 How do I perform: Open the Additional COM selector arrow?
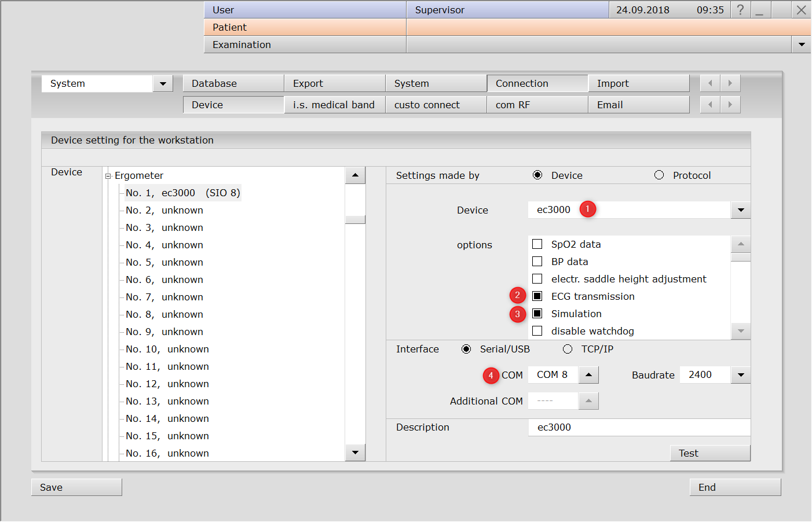pos(588,401)
